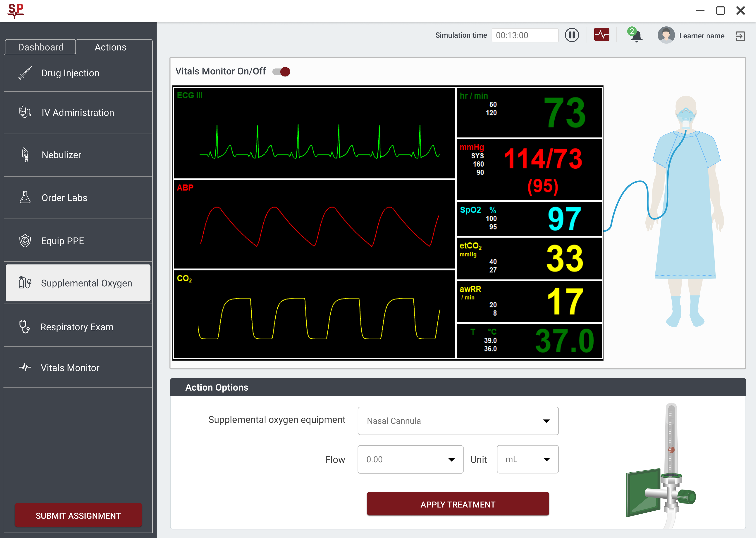The width and height of the screenshot is (756, 538).
Task: Click the SUBMIT ASSIGNMENT button
Action: [x=78, y=516]
